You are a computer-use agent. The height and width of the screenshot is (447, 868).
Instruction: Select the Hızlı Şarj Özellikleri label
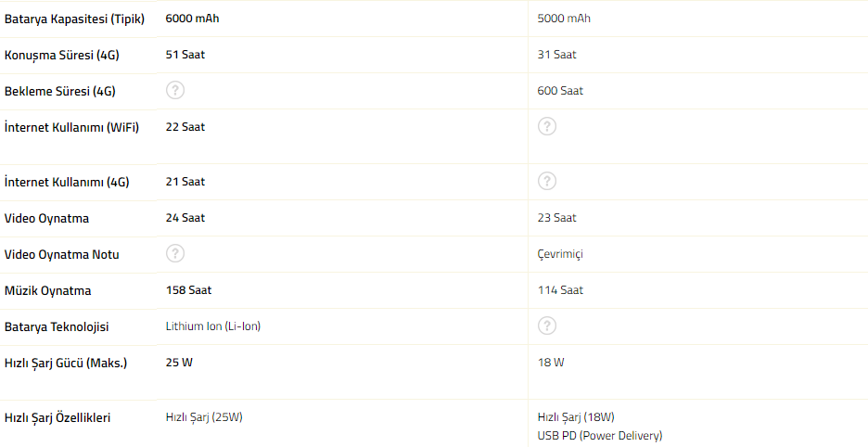click(x=57, y=417)
